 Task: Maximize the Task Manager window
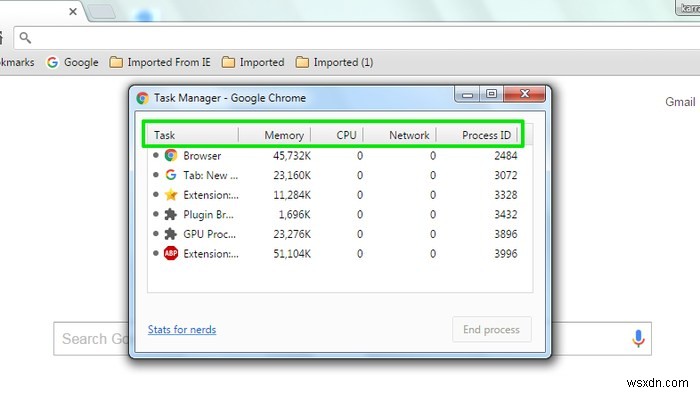[492, 94]
